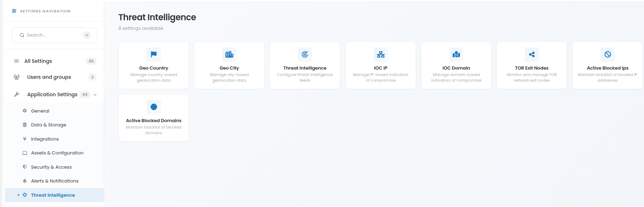The image size is (644, 207).
Task: Click the Settings Navigation sliders icon
Action: (x=14, y=11)
